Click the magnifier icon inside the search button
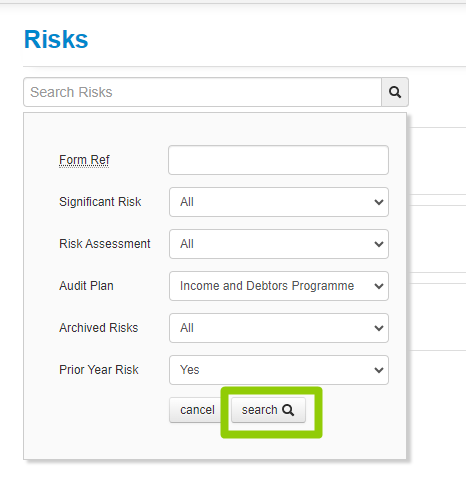 click(288, 410)
